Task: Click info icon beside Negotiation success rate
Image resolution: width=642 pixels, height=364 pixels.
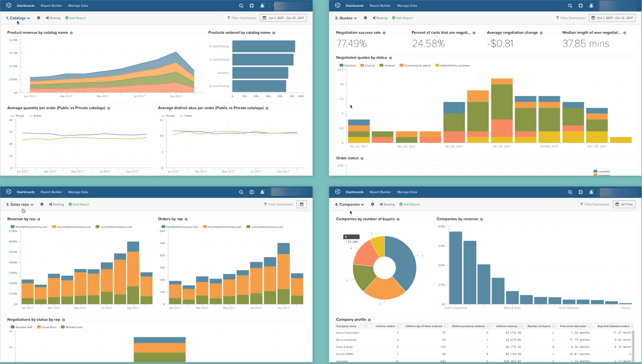Action: [384, 33]
